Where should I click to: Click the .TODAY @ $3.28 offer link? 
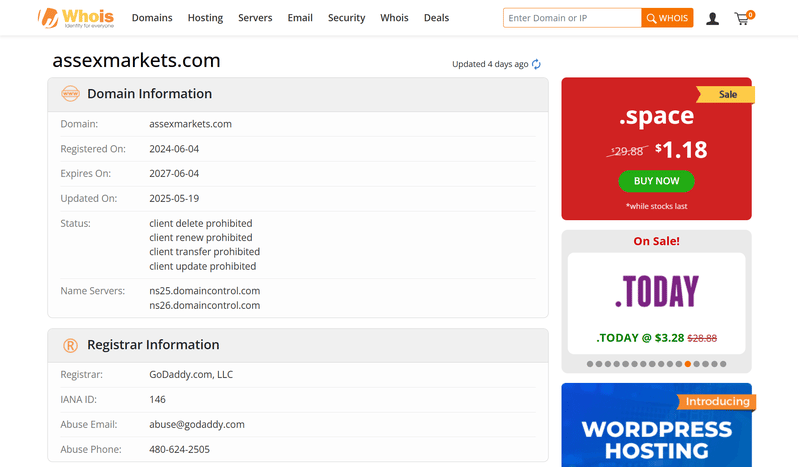656,338
